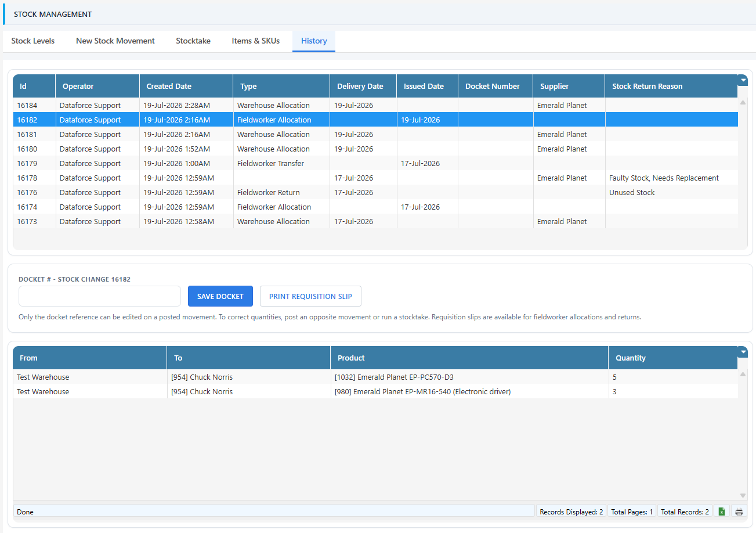Click Id 16182 in the highlighted row
This screenshot has height=533, width=756.
click(x=28, y=120)
